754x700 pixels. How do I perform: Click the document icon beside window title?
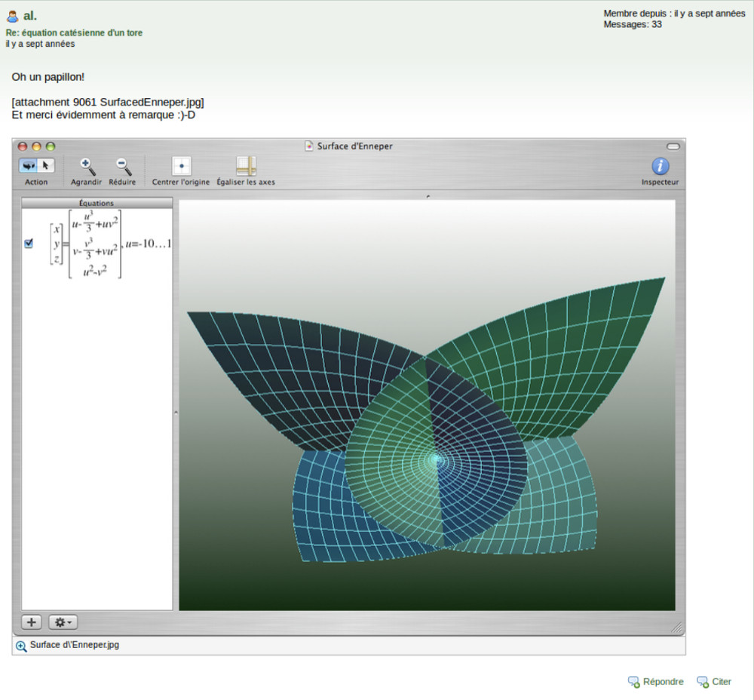[309, 146]
